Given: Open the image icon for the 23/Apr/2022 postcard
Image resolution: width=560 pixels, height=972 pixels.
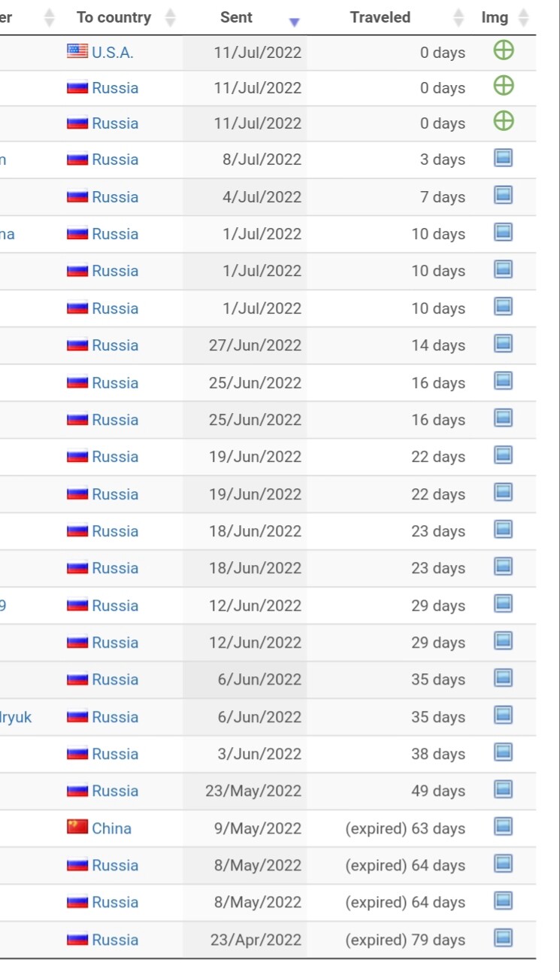Looking at the screenshot, I should [x=504, y=938].
